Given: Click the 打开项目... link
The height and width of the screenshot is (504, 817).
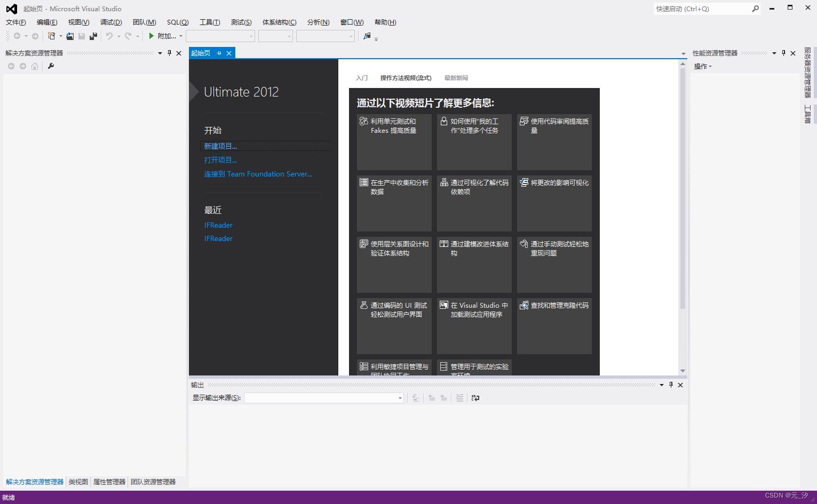Looking at the screenshot, I should click(220, 160).
